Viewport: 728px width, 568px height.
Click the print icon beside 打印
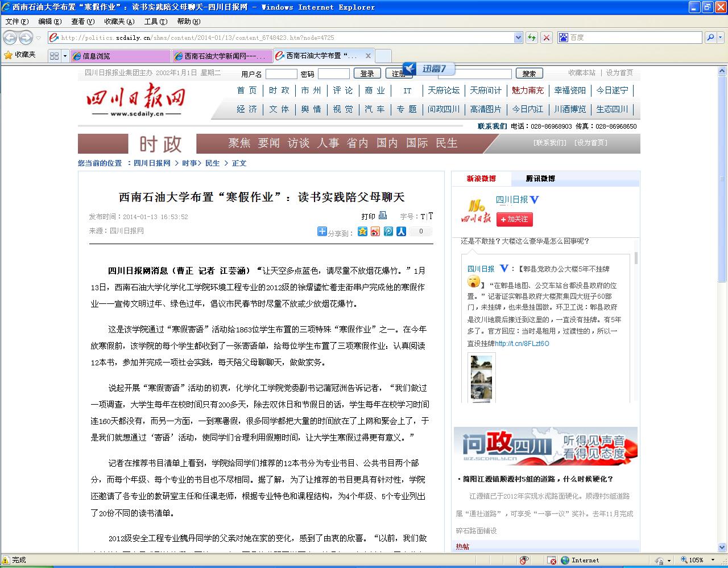pyautogui.click(x=383, y=216)
